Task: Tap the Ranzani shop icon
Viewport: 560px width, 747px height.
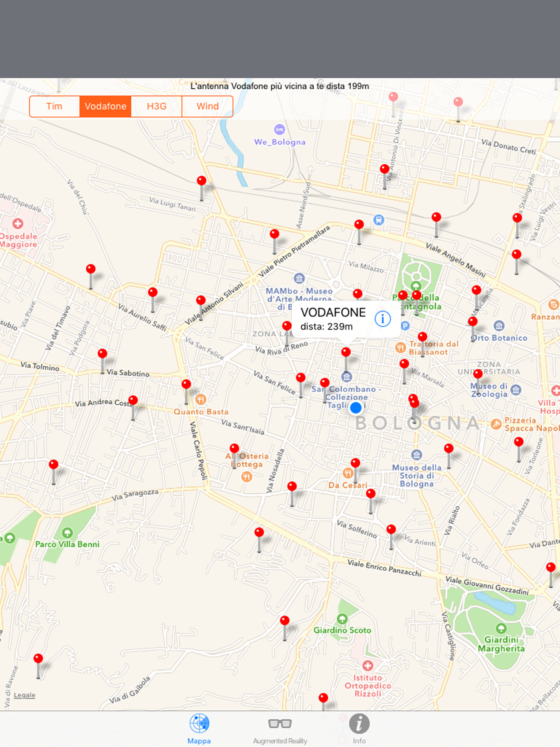Action: [553, 305]
